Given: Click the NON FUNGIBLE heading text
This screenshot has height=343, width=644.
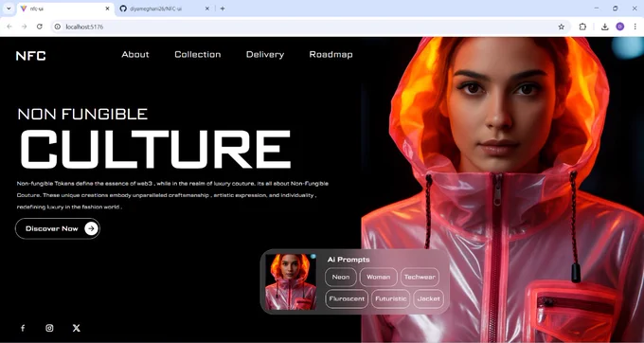Looking at the screenshot, I should [x=82, y=114].
